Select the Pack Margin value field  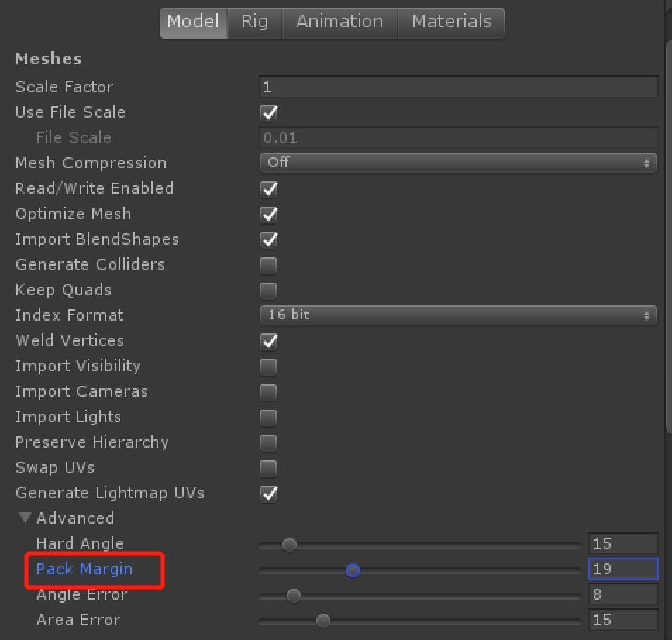pyautogui.click(x=623, y=569)
